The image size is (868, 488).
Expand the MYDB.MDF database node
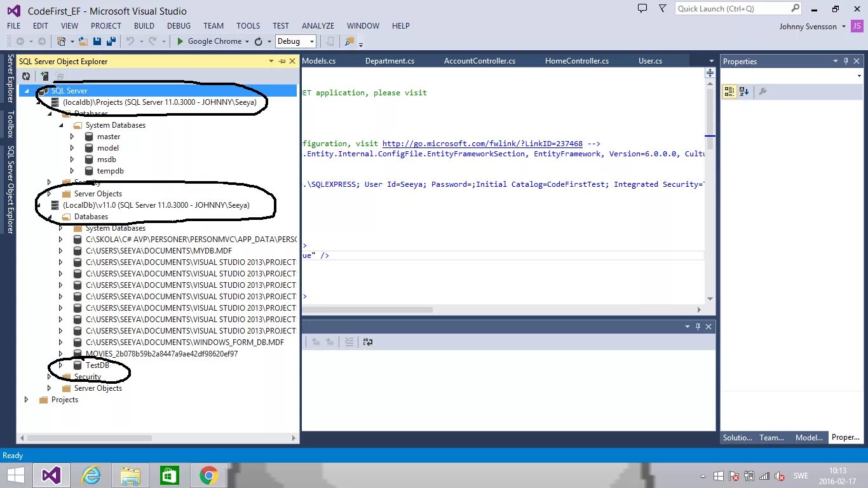pos(60,251)
